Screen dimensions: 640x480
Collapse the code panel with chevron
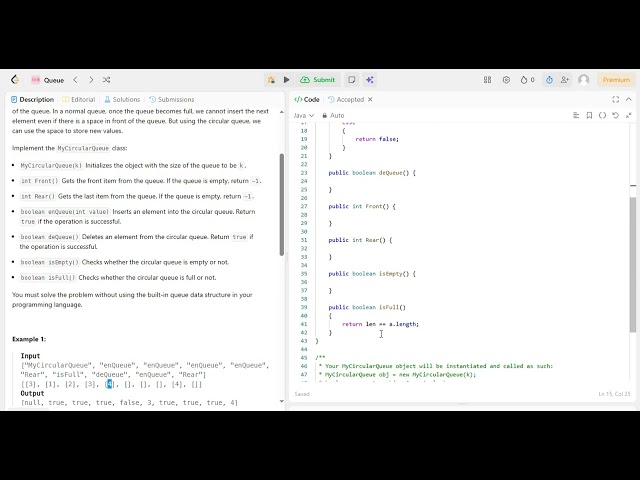pos(628,99)
